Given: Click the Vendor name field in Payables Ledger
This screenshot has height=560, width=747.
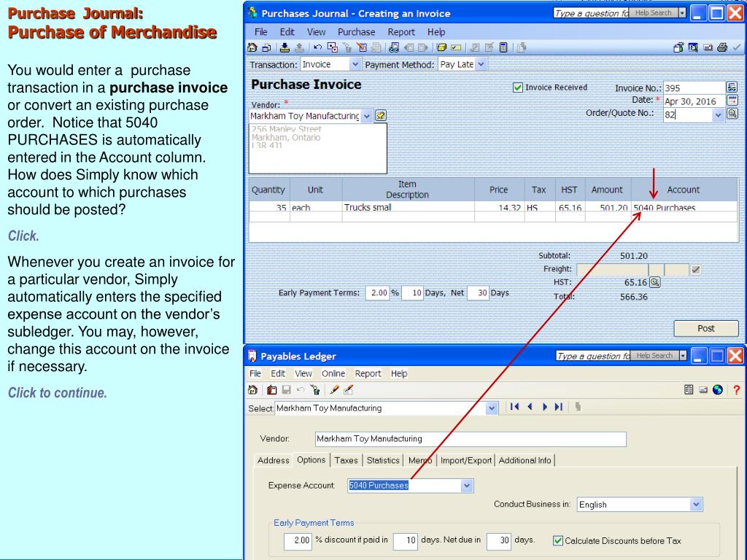Looking at the screenshot, I should coord(471,439).
